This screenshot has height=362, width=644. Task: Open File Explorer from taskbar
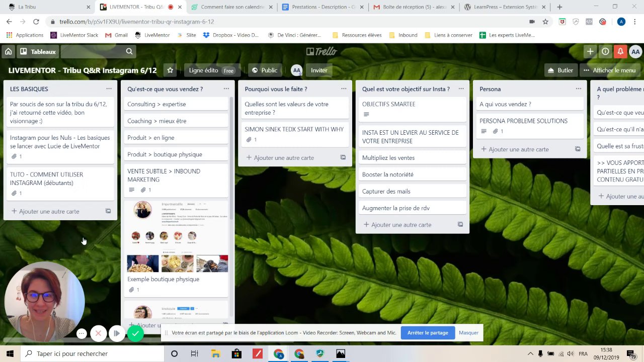(x=215, y=353)
